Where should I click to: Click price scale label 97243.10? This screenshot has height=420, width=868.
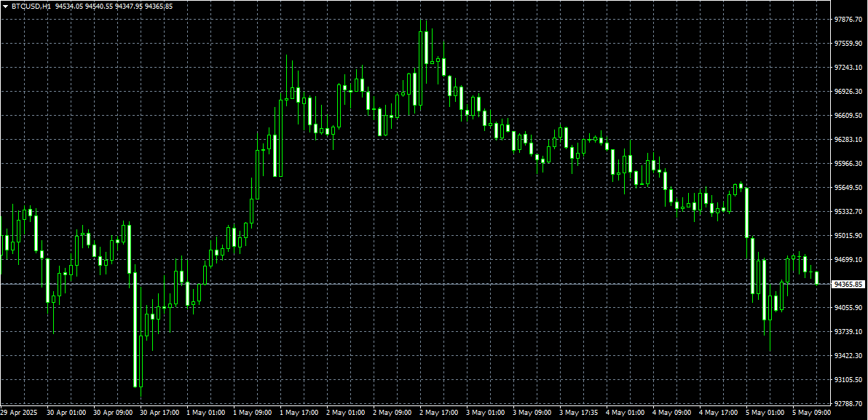[848, 68]
